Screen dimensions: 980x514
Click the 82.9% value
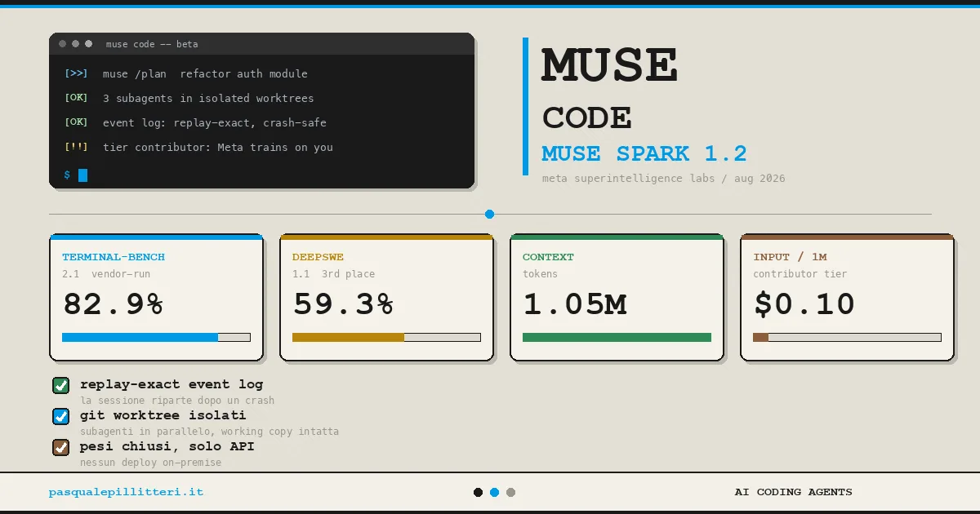coord(113,304)
